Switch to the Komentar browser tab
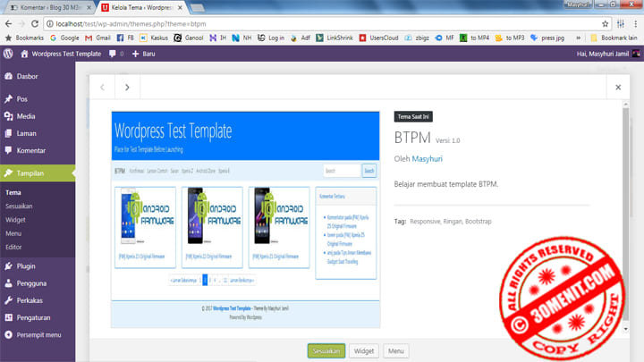Image resolution: width=644 pixels, height=362 pixels. click(50, 7)
